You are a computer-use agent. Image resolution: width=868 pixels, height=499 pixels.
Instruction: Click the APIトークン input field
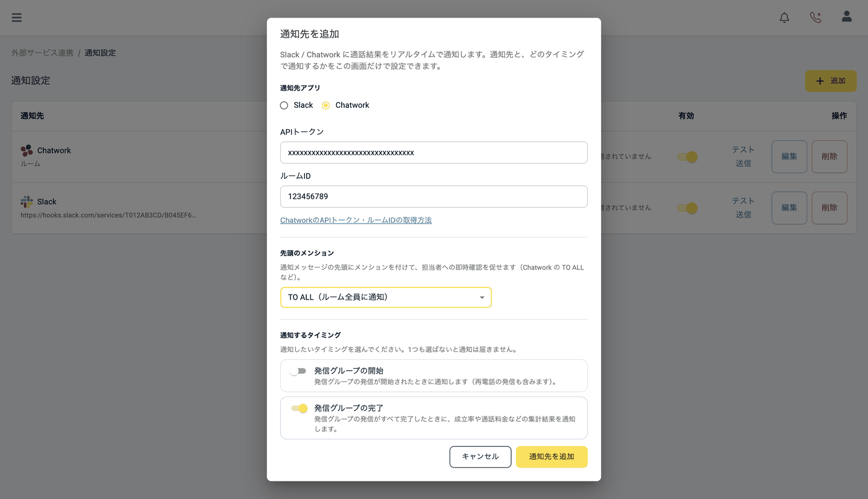[x=434, y=152]
